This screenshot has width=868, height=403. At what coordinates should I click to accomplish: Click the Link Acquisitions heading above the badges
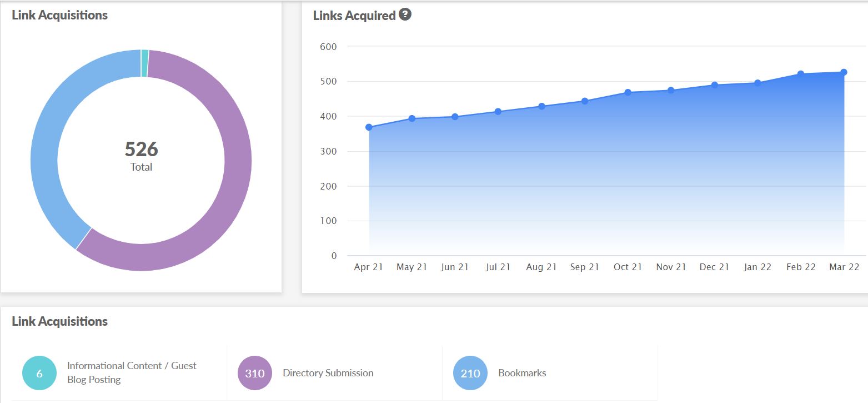point(60,321)
